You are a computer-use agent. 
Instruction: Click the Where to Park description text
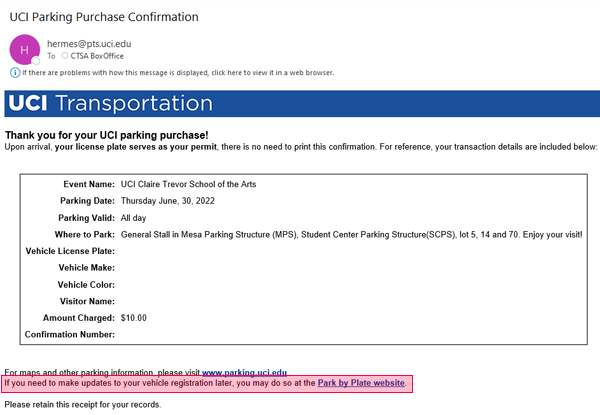click(351, 235)
